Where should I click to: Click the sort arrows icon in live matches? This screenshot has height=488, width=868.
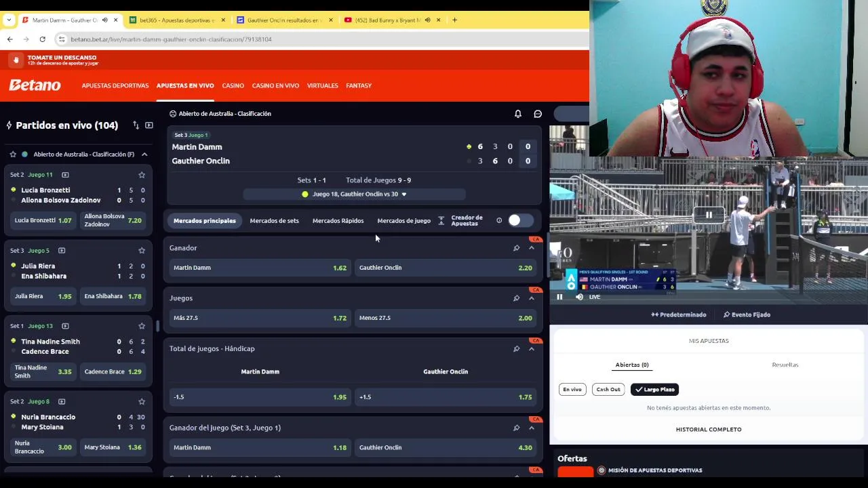[136, 125]
